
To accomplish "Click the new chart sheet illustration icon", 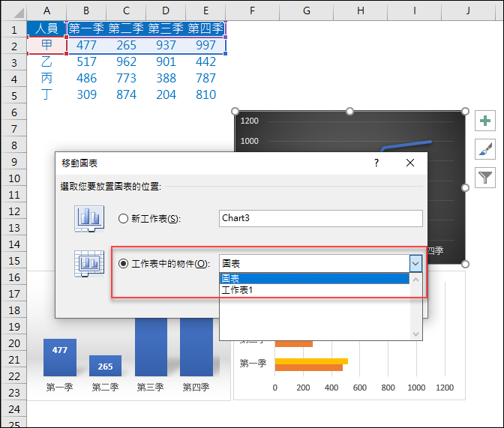I will click(89, 219).
